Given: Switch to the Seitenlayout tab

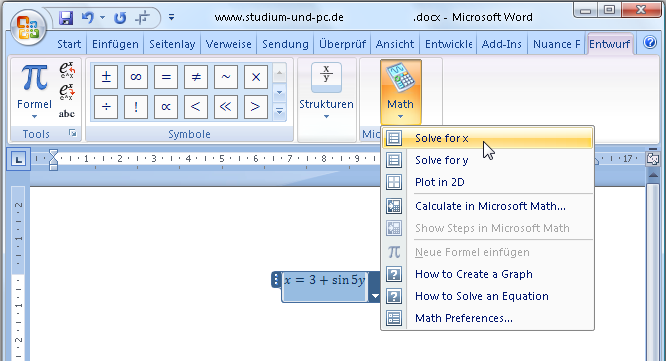Looking at the screenshot, I should click(x=172, y=44).
